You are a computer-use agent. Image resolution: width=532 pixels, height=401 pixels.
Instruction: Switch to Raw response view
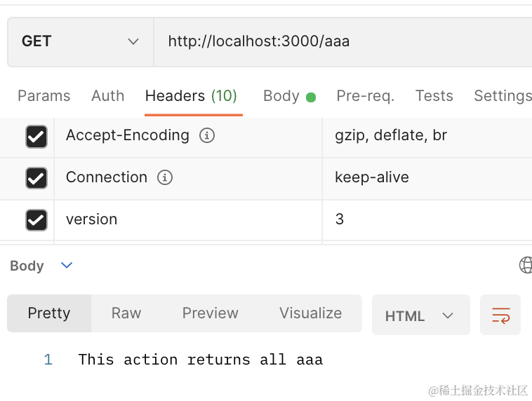[x=126, y=313]
